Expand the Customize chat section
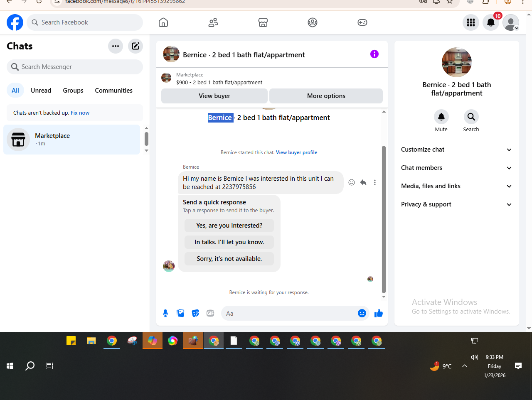The image size is (532, 400). click(x=457, y=150)
